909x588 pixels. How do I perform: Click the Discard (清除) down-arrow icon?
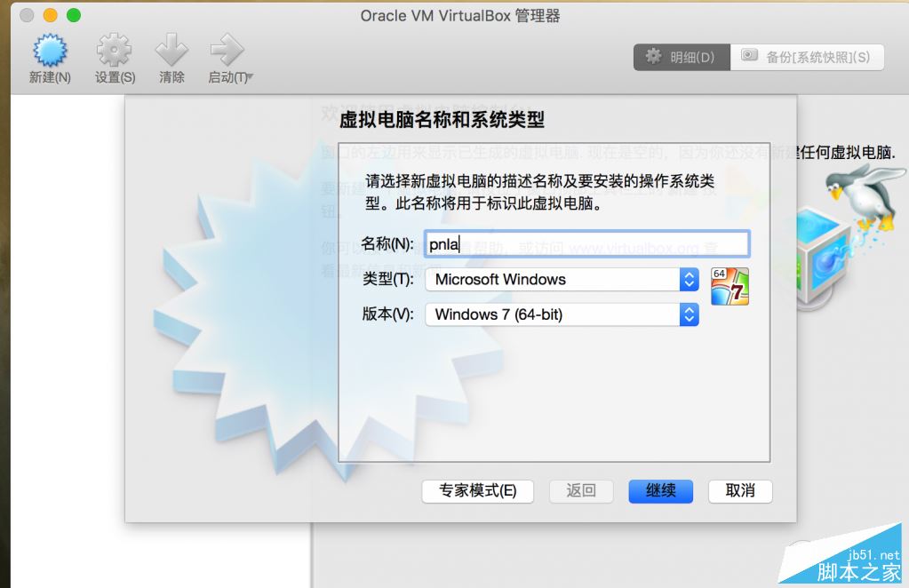coord(171,50)
